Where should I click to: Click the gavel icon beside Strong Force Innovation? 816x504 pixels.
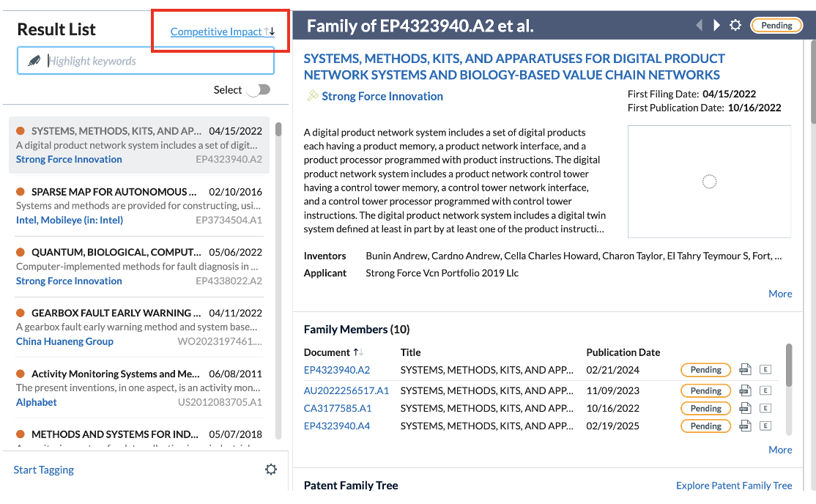(x=312, y=96)
